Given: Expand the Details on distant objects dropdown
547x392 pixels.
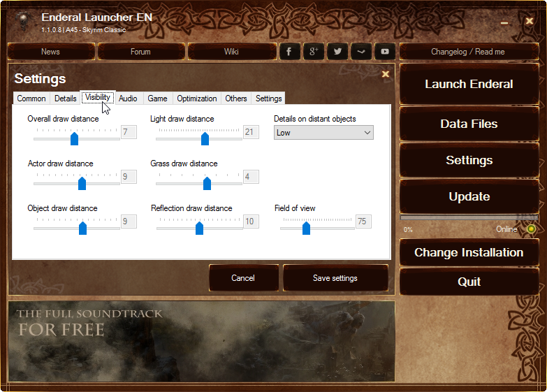Looking at the screenshot, I should click(323, 133).
